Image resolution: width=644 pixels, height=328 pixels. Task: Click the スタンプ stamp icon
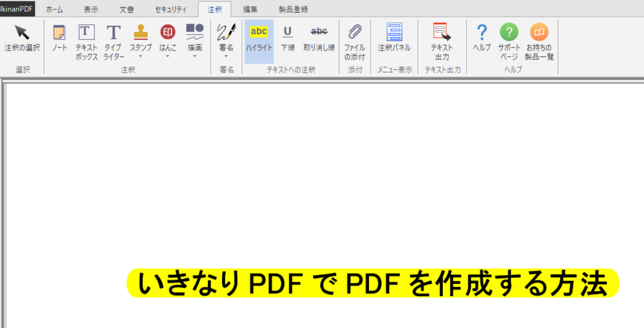click(x=141, y=32)
